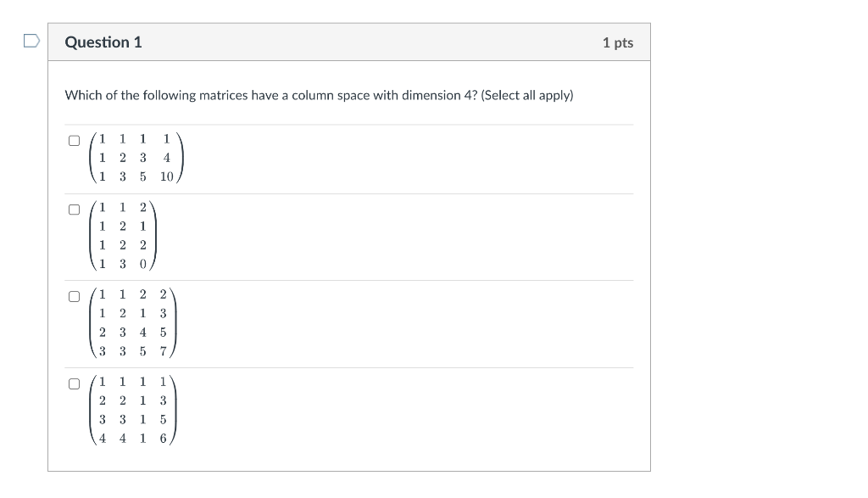Viewport: 868px width, 498px height.
Task: Click the first matrix with rows 1 1 1 1
Action: [134, 158]
